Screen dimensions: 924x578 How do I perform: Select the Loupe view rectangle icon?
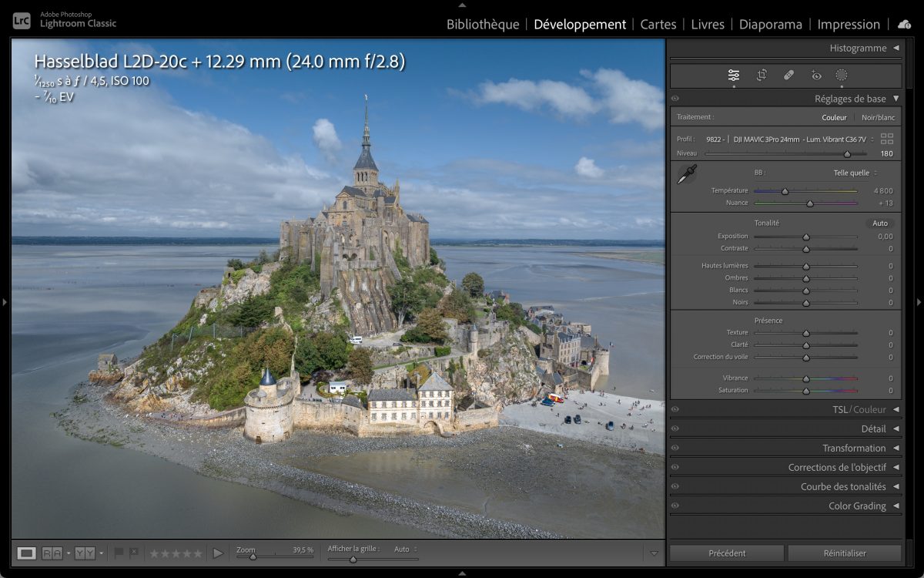(26, 553)
